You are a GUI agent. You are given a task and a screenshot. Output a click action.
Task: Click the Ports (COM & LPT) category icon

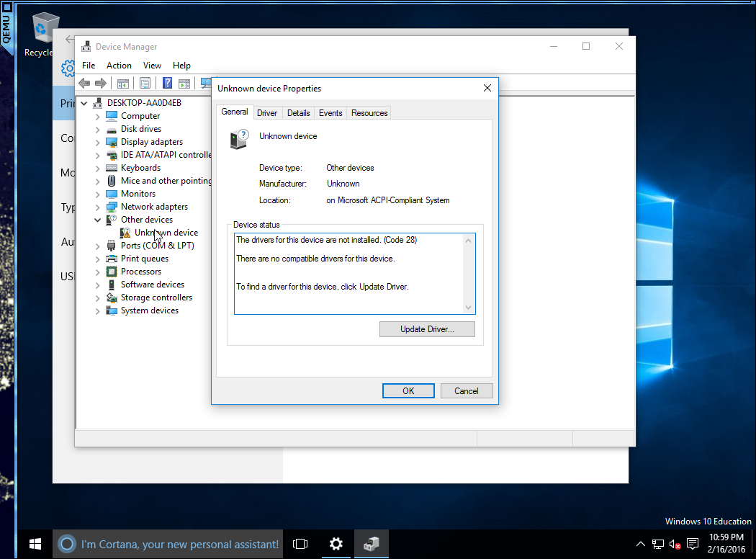click(112, 246)
